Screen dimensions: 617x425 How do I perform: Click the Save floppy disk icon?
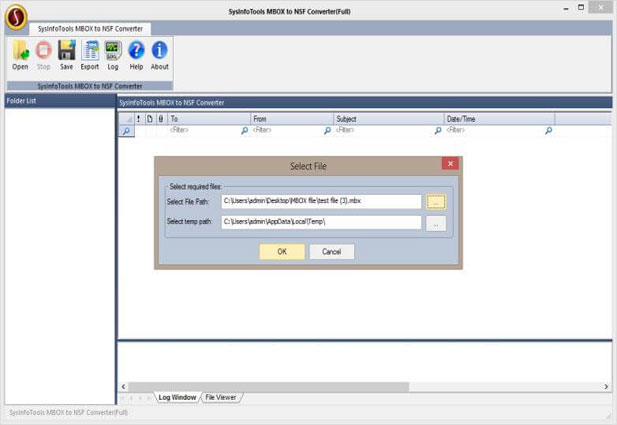click(67, 55)
